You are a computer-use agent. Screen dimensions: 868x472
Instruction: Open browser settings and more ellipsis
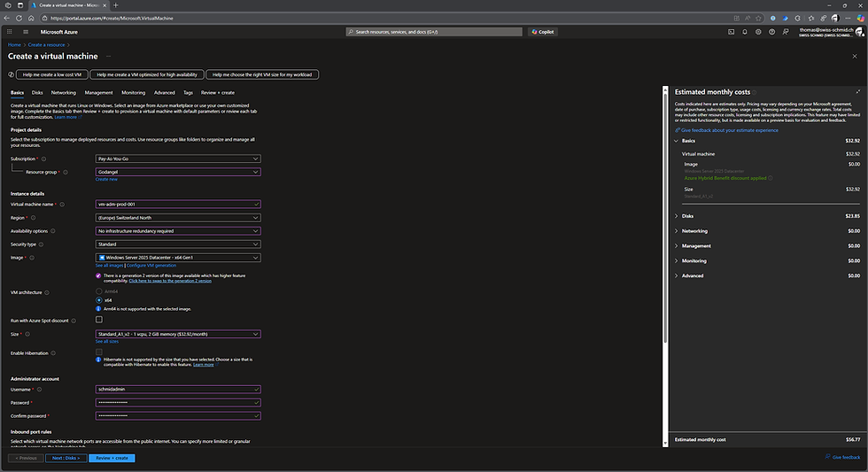[848, 19]
